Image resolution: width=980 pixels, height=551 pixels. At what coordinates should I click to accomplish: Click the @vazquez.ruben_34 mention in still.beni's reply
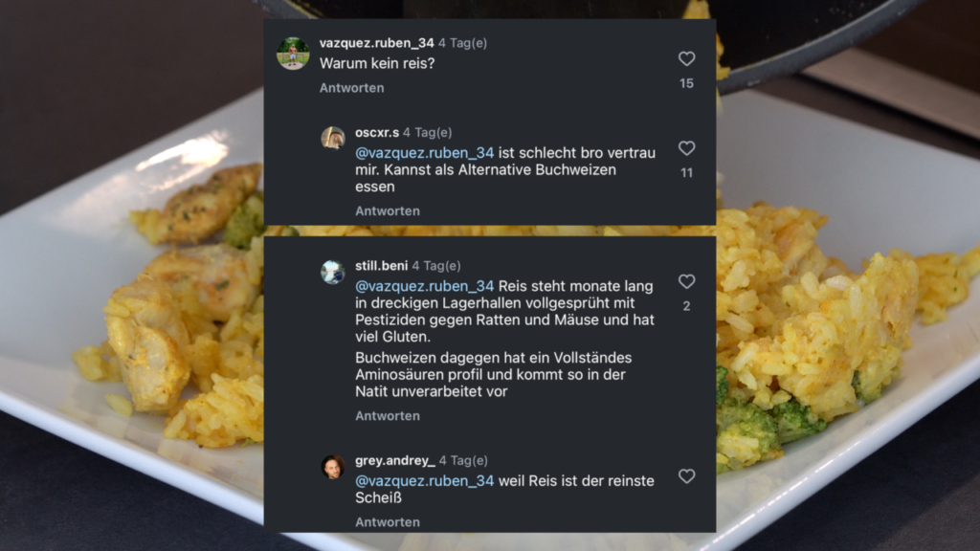pos(424,286)
